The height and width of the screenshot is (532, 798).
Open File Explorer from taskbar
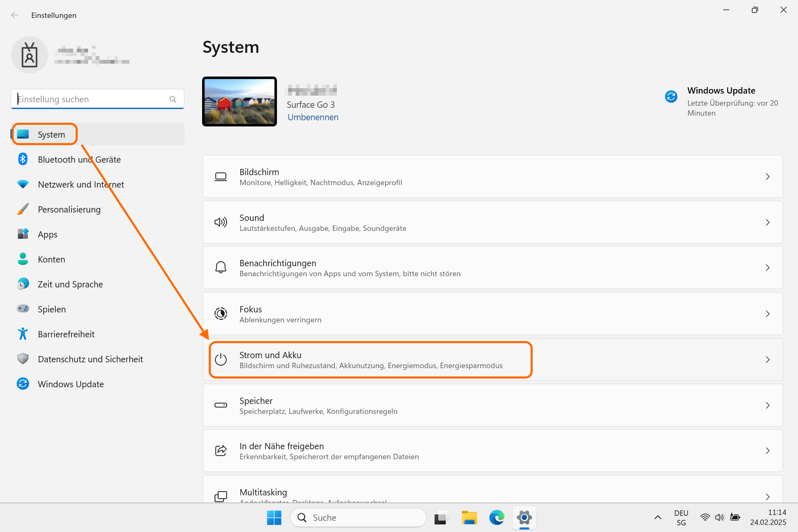coord(469,518)
